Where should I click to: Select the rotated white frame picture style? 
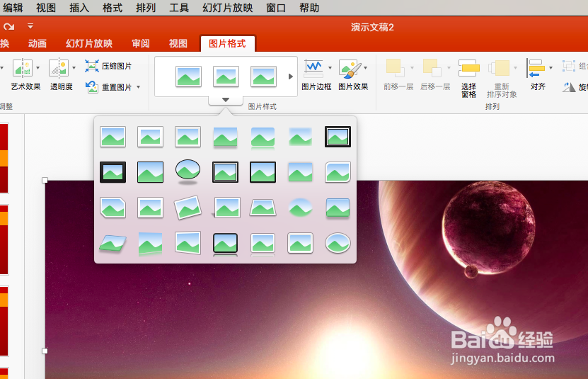click(x=188, y=208)
